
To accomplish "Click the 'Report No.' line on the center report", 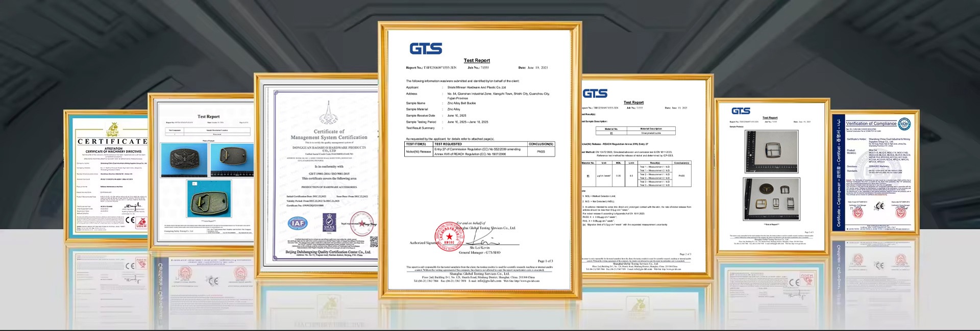I will tap(431, 67).
